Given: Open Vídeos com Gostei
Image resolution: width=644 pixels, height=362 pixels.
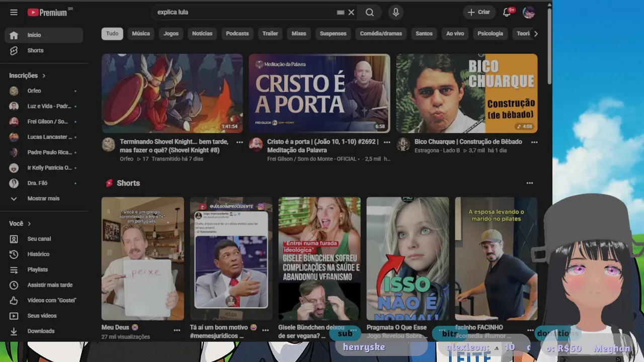Looking at the screenshot, I should pos(44,300).
